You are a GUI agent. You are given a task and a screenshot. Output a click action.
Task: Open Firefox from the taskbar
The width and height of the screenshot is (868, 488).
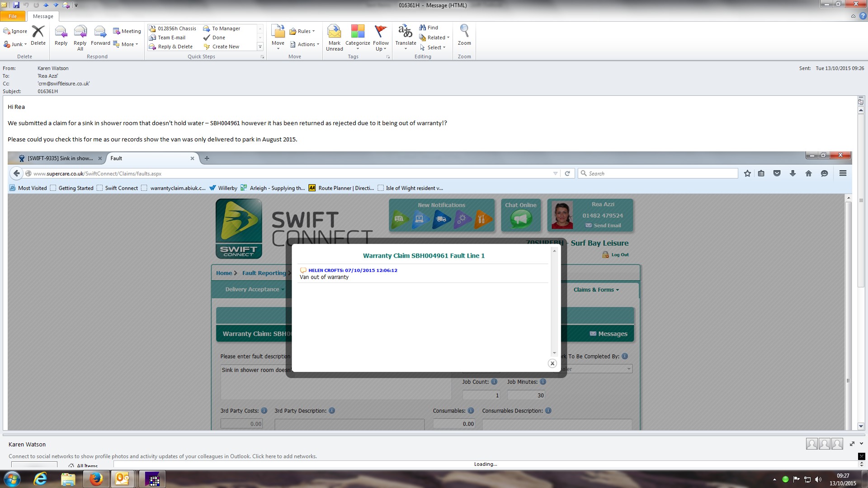tap(96, 479)
